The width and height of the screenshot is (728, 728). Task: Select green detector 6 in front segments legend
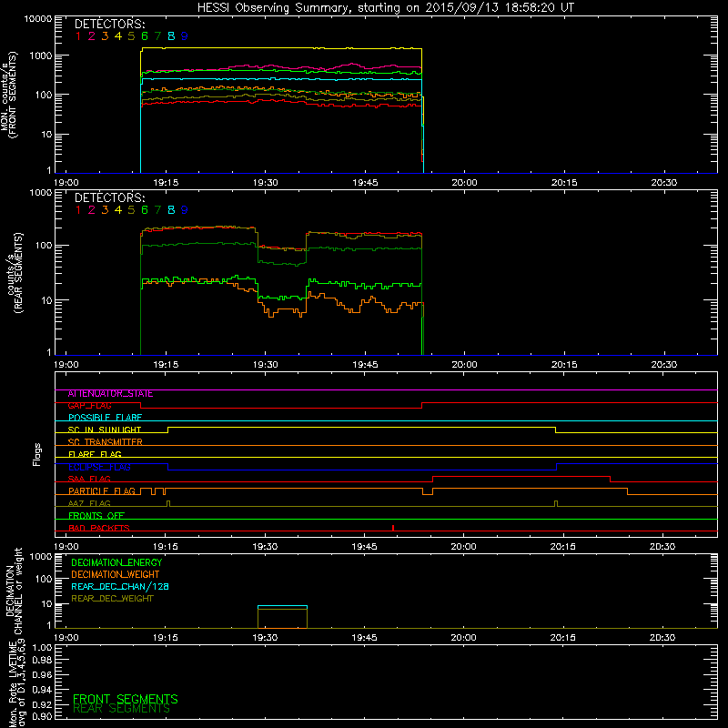145,35
